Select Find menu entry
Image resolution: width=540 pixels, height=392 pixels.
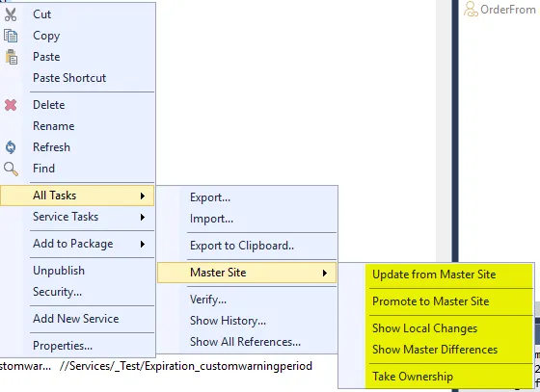[78, 169]
